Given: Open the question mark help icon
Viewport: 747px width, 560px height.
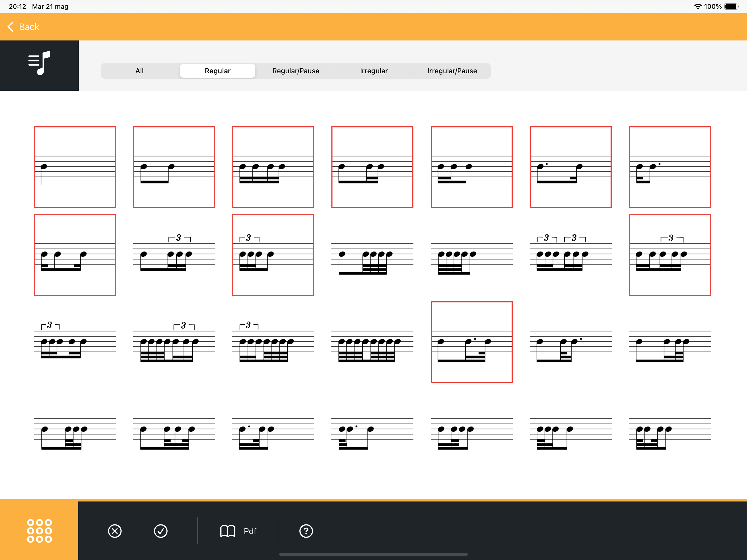Looking at the screenshot, I should coord(306,531).
